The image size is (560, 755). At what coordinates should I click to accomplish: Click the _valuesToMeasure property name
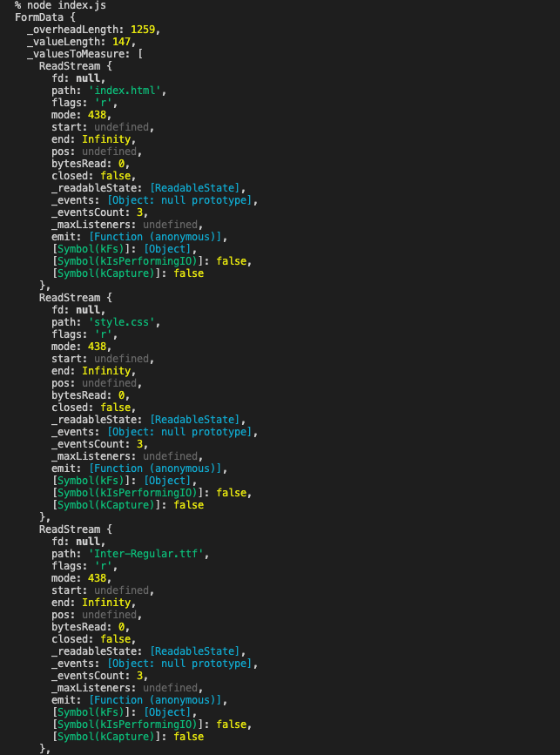coord(78,54)
